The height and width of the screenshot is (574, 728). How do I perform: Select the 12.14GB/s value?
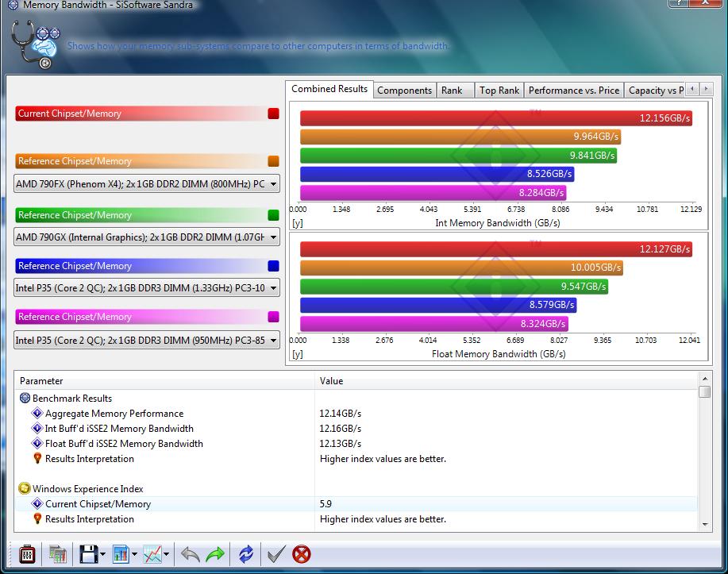340,414
